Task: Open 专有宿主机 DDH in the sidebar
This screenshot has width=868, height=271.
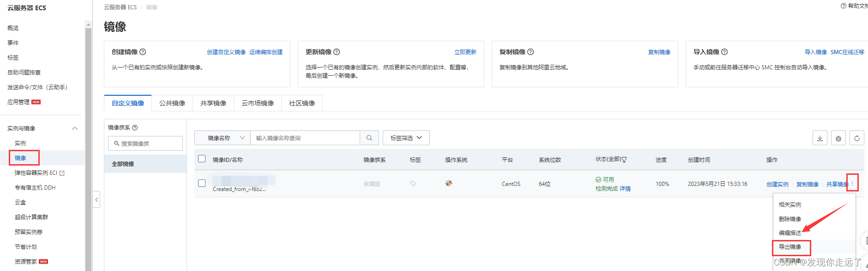Action: point(35,188)
